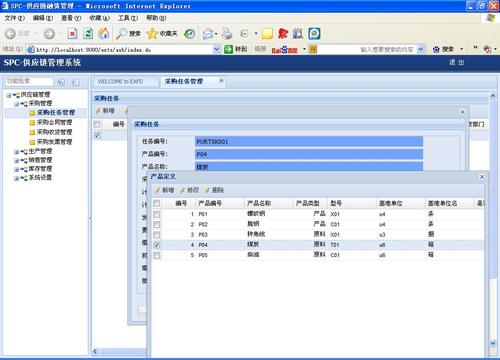Expand the 库存管理 tree node
500x360 pixels.
16,169
